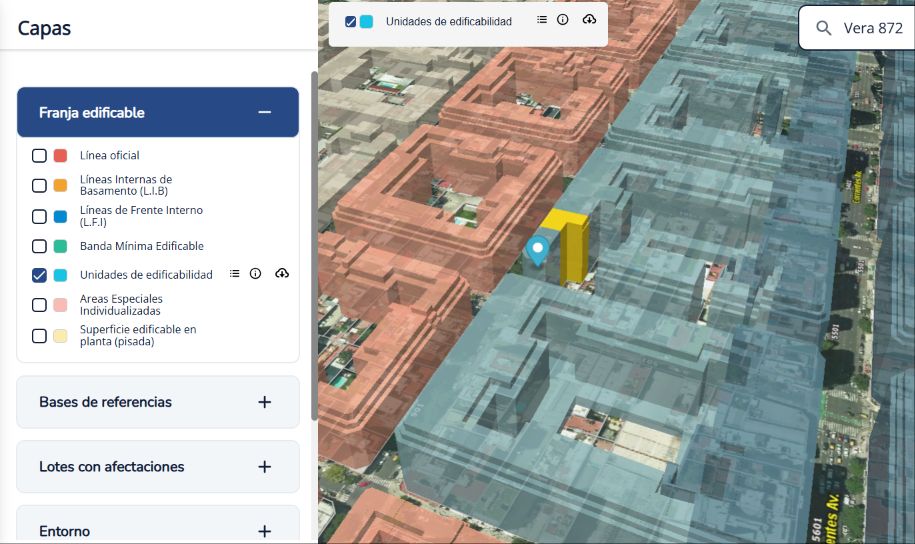
Task: Enable the Líneas de Frente Interno checkbox
Action: (39, 217)
